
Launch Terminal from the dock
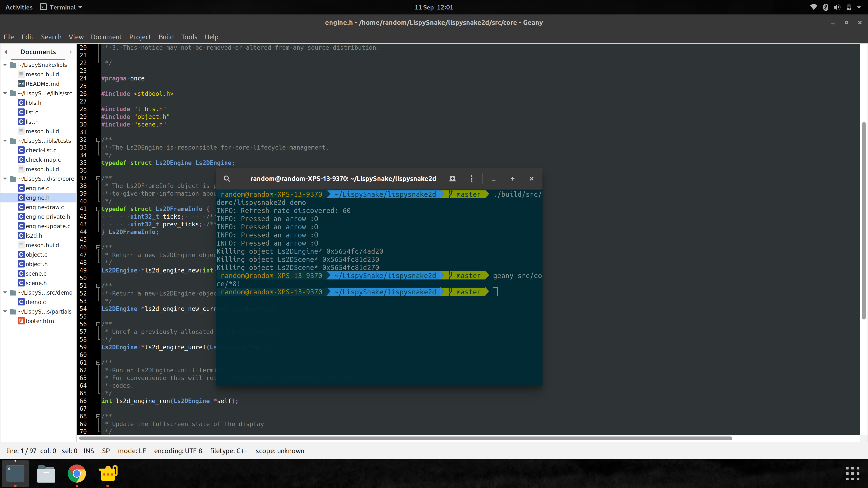(x=16, y=474)
